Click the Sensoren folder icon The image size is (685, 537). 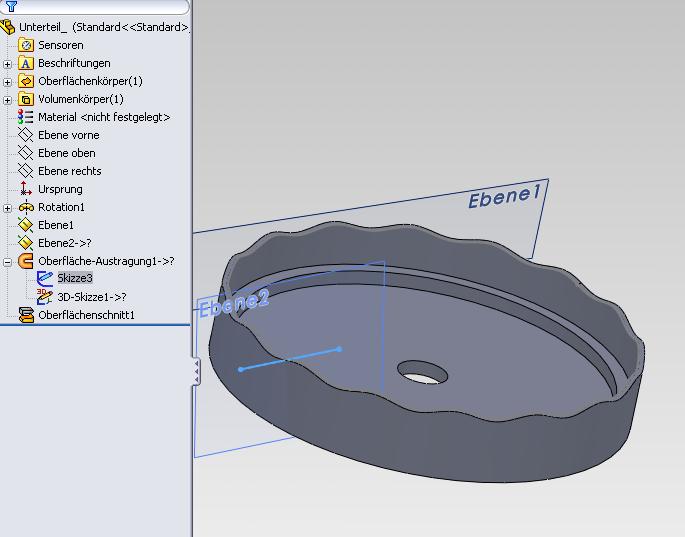[26, 45]
